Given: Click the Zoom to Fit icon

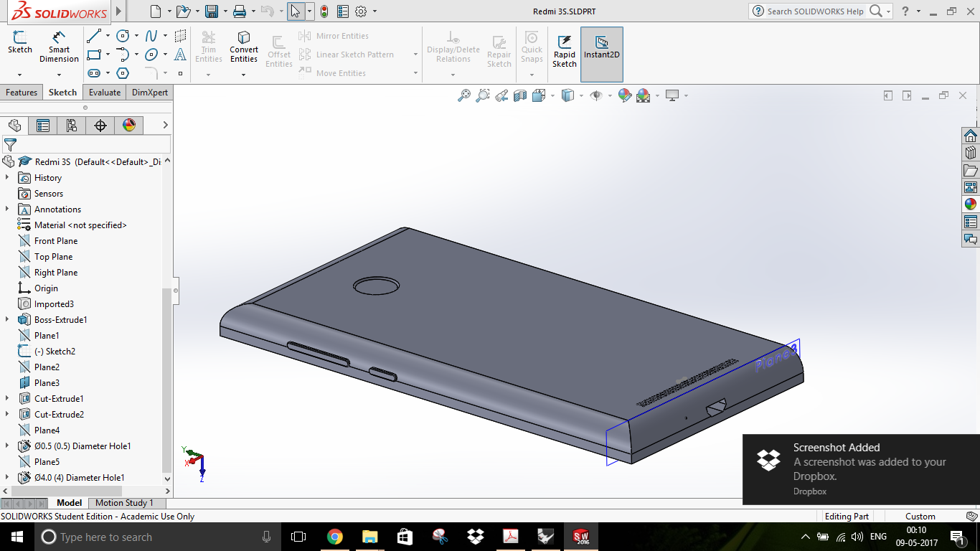Looking at the screenshot, I should click(x=464, y=95).
